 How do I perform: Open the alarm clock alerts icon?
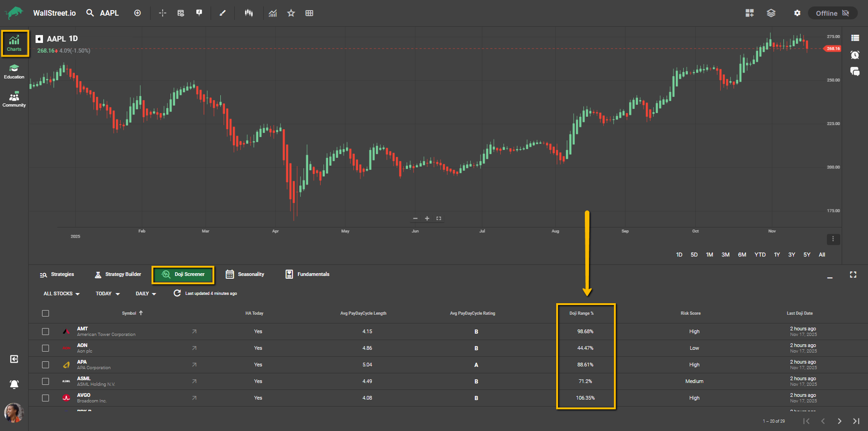click(855, 55)
